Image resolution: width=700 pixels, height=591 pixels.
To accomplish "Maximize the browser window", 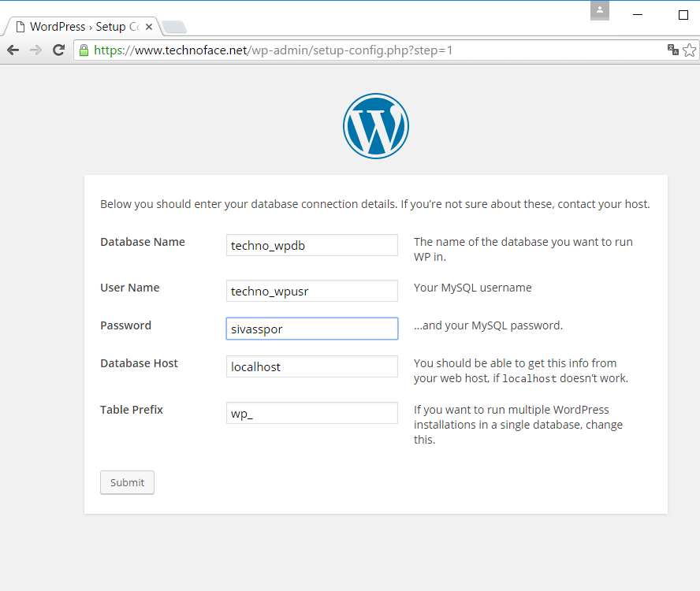I will 683,14.
